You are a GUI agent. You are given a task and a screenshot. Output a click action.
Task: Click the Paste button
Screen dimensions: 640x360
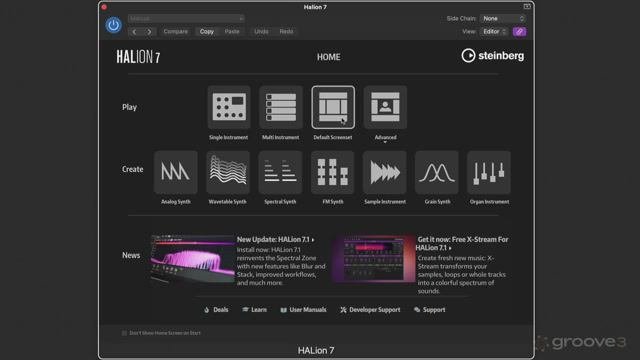click(232, 31)
